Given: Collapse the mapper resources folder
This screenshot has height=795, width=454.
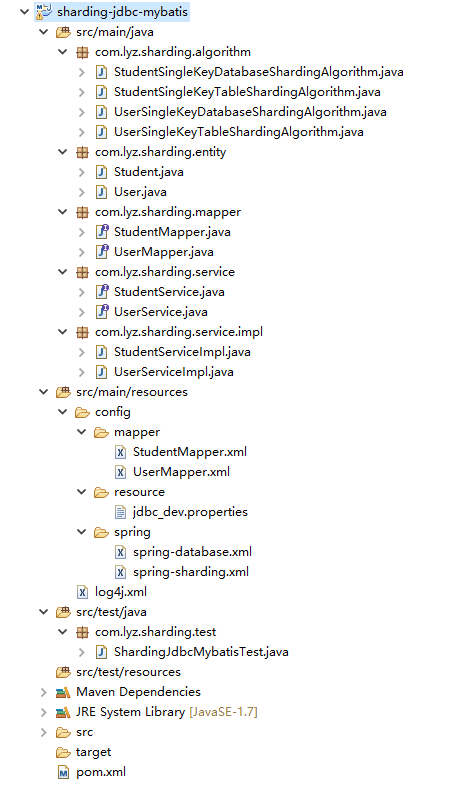Looking at the screenshot, I should (82, 432).
